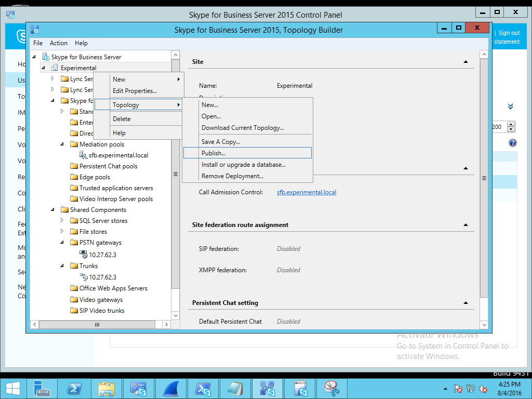Click the sfb.experimental.local mediation server icon
This screenshot has height=399, width=532.
click(x=83, y=155)
